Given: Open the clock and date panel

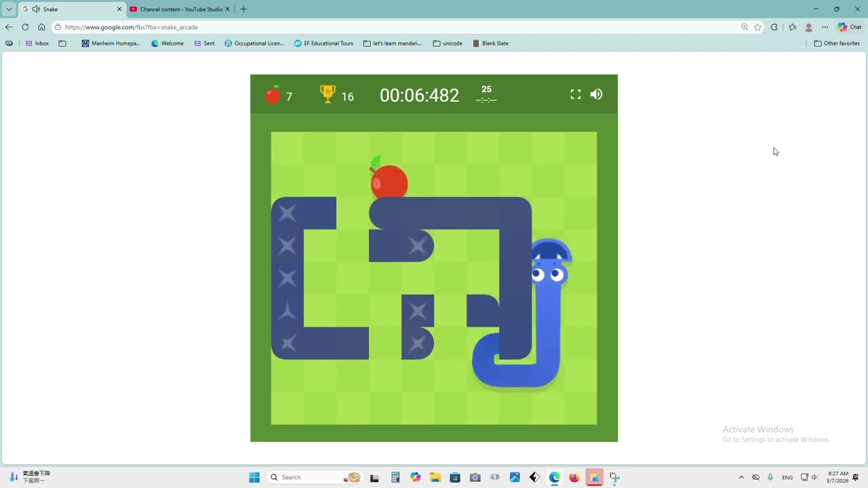Looking at the screenshot, I should pos(837,477).
